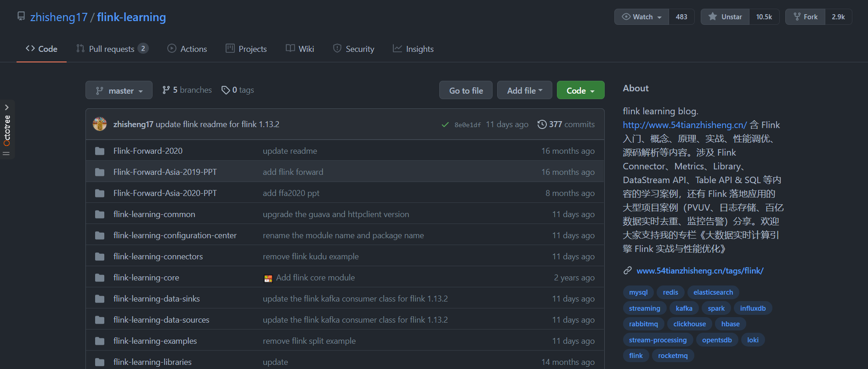This screenshot has height=369, width=868.
Task: Open the Insights tab
Action: click(x=413, y=49)
